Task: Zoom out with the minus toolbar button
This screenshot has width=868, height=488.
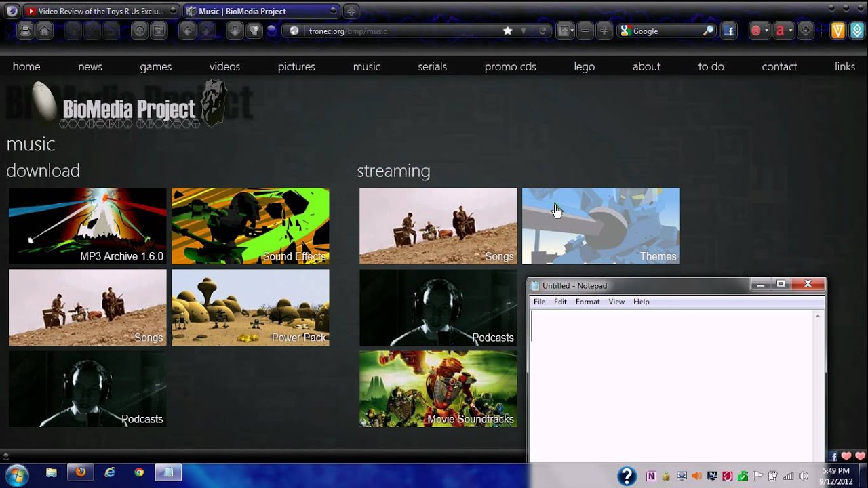Action: (585, 30)
